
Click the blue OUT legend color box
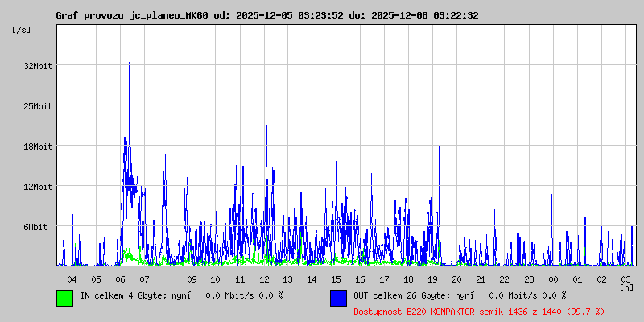338,297
